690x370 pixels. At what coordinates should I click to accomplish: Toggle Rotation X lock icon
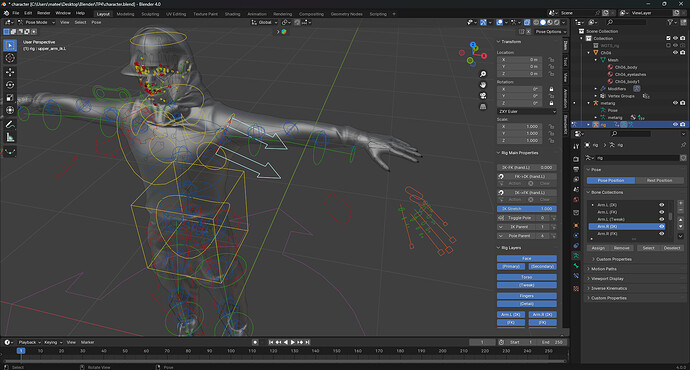point(551,89)
